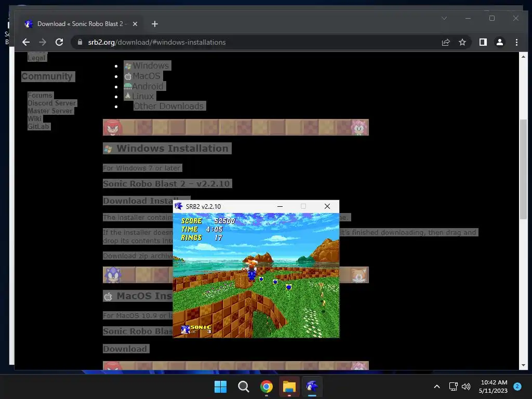Image resolution: width=532 pixels, height=399 pixels.
Task: Open the Chrome profile menu
Action: [x=499, y=42]
